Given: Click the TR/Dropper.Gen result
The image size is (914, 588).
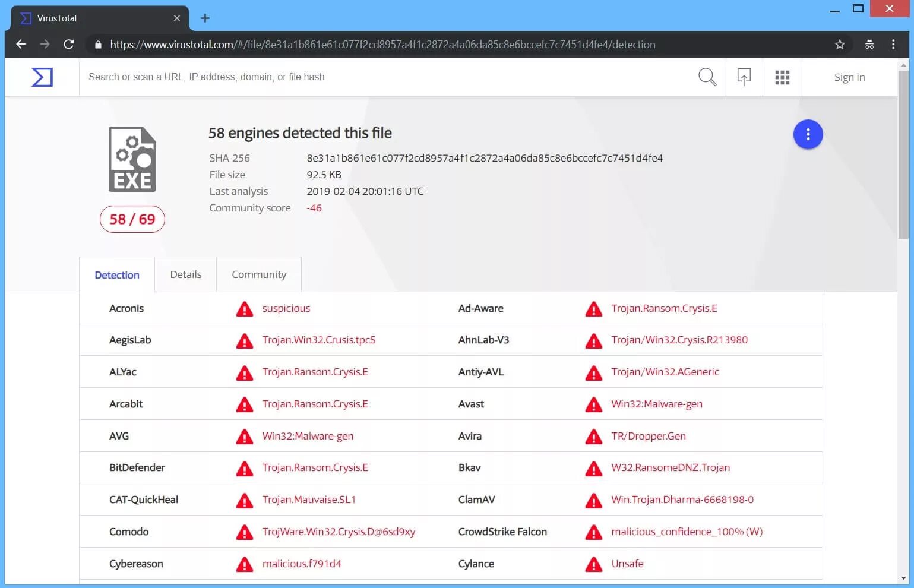Looking at the screenshot, I should 649,436.
